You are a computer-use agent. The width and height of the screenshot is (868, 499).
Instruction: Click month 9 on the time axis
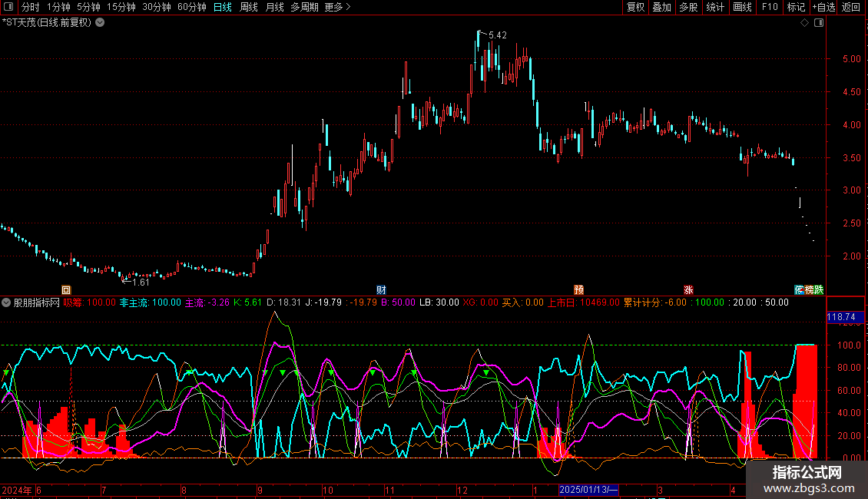260,490
